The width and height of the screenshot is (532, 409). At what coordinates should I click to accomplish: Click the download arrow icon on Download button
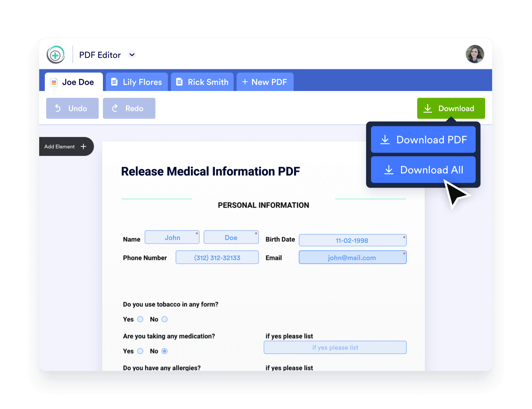click(427, 108)
